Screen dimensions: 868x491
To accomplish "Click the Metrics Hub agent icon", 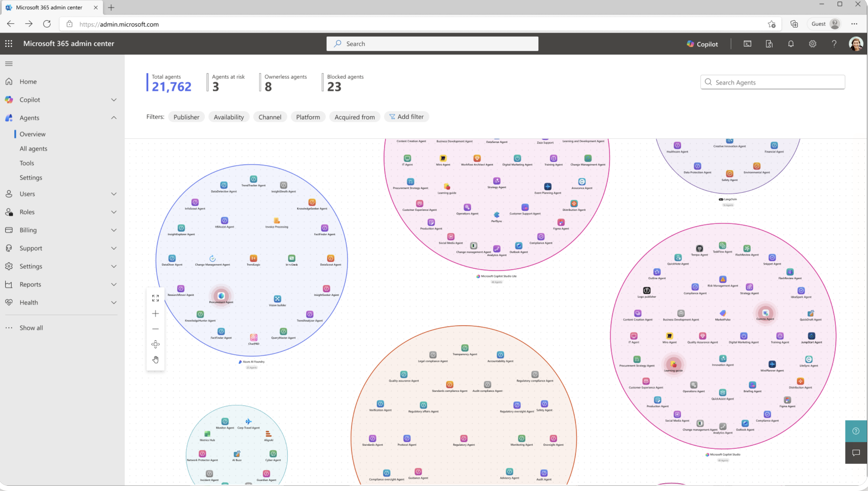I will click(207, 434).
